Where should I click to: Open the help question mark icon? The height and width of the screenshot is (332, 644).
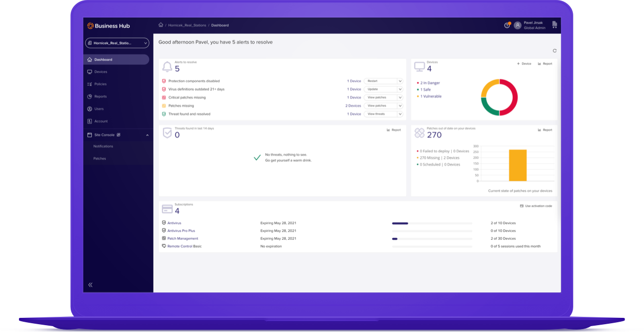tap(507, 25)
